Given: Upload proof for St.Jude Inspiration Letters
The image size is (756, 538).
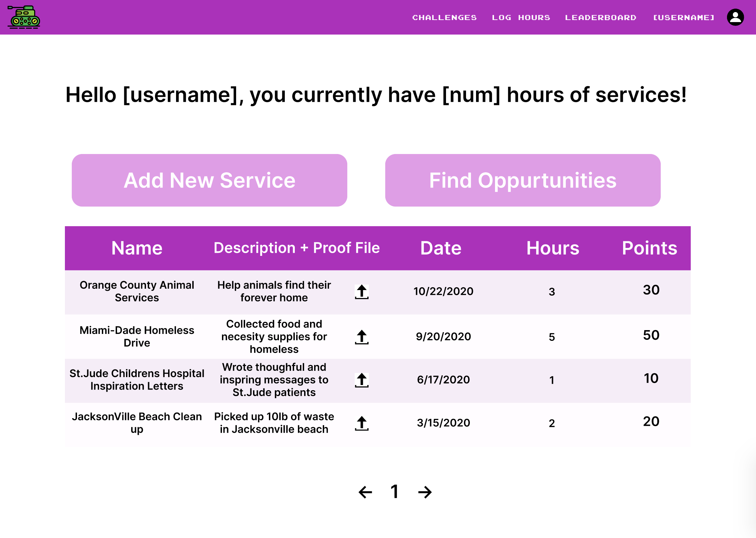Looking at the screenshot, I should [361, 380].
